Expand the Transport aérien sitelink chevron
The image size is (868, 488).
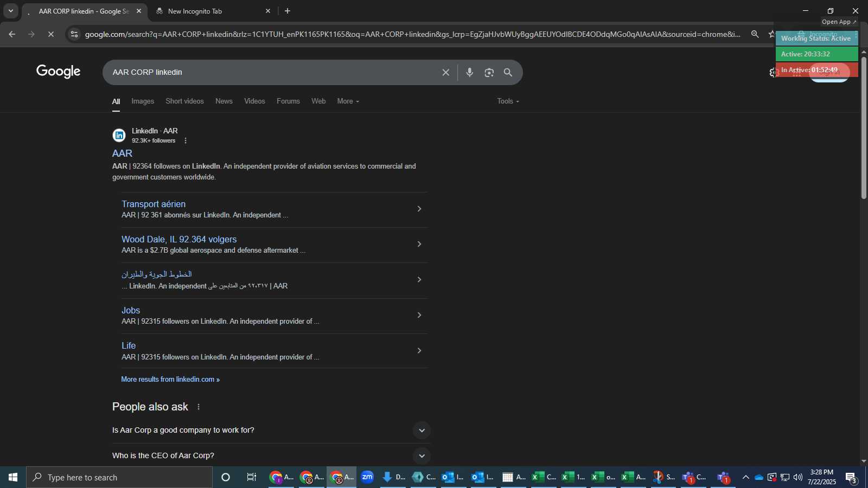click(419, 209)
